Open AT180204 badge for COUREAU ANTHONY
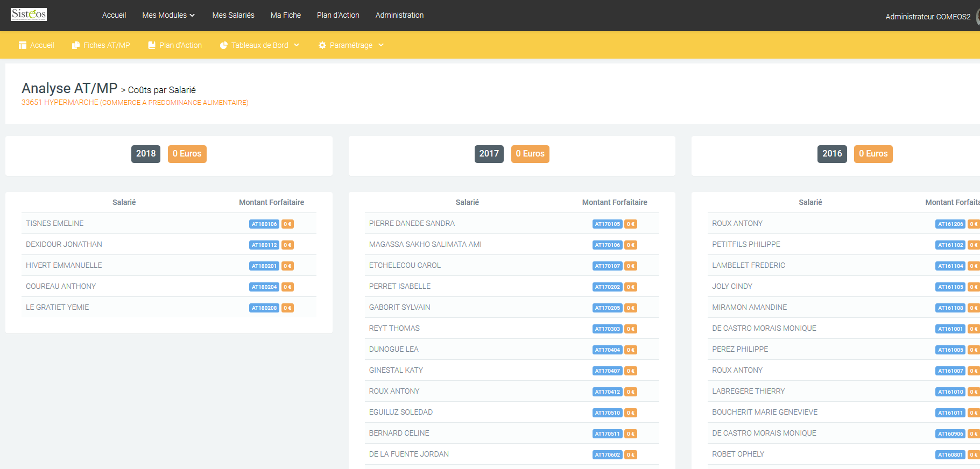Viewport: 980px width, 469px height. pyautogui.click(x=264, y=287)
